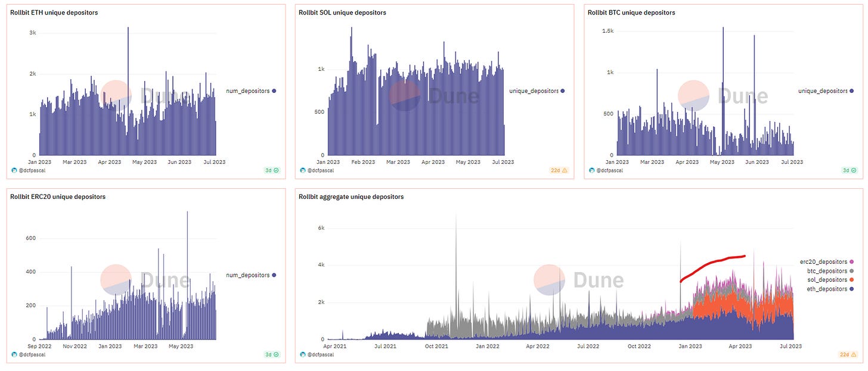This screenshot has height=371, width=868.
Task: Open @dcfpascal profile link under ETH chart
Action: point(32,170)
